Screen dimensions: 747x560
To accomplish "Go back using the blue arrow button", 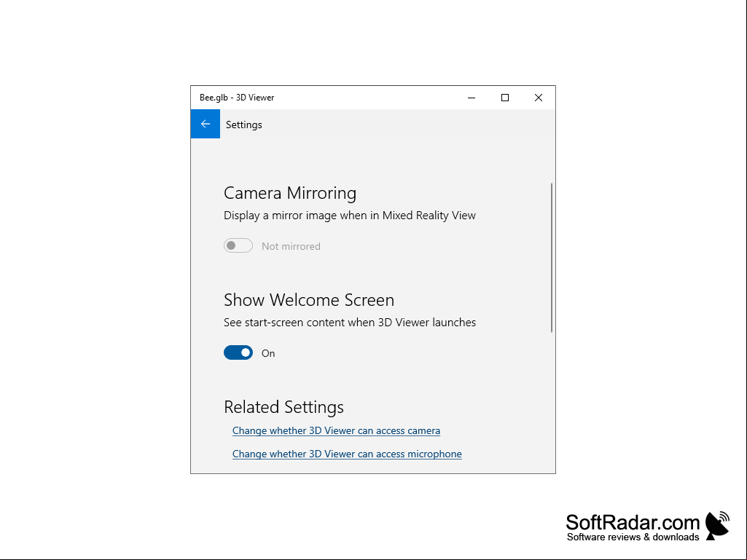I will point(206,124).
